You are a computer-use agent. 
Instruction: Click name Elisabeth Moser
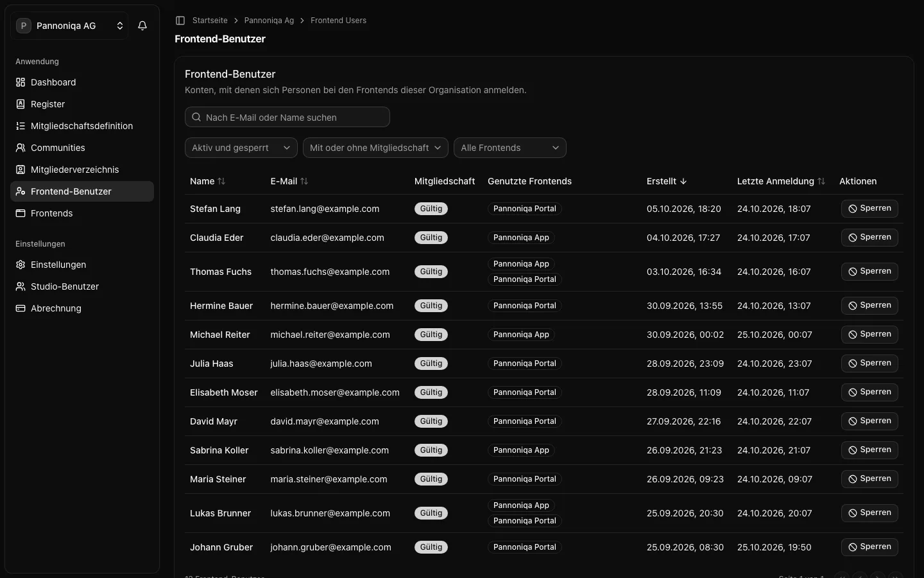tap(224, 392)
